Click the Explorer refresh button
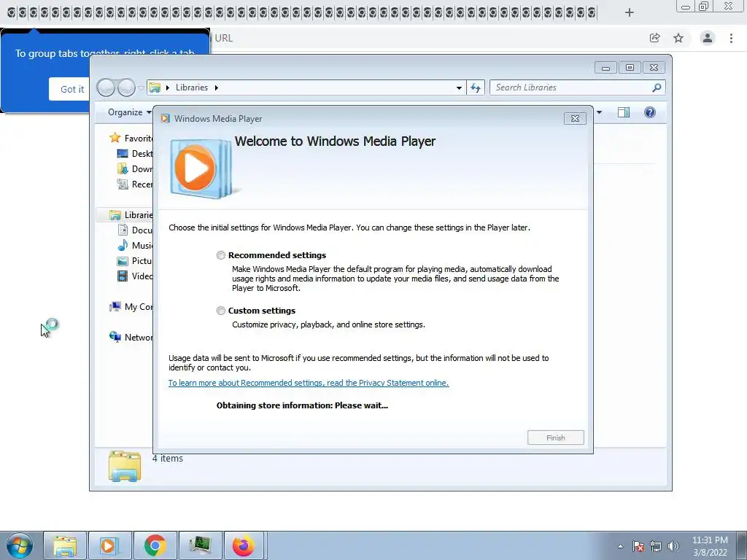The image size is (747, 560). point(476,87)
